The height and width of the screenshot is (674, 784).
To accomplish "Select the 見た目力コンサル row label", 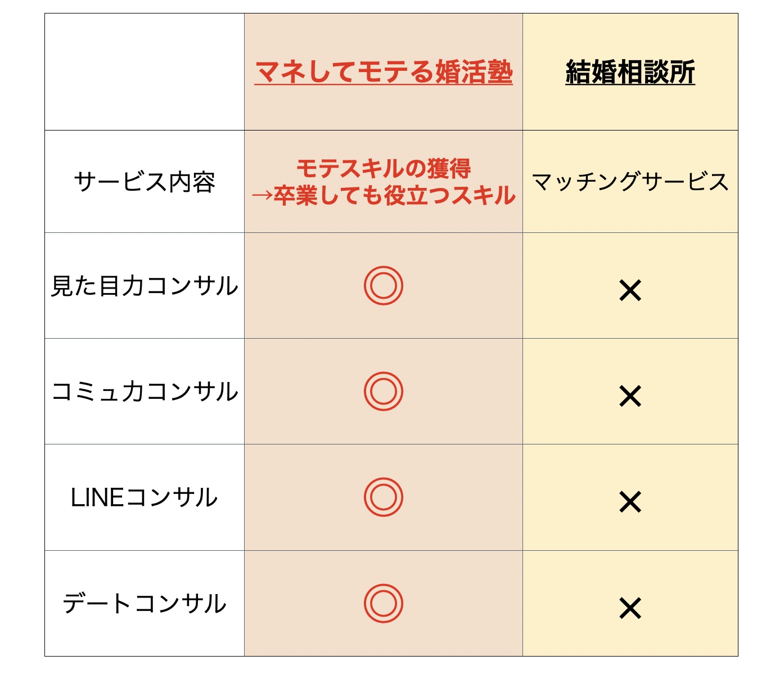I will [145, 286].
